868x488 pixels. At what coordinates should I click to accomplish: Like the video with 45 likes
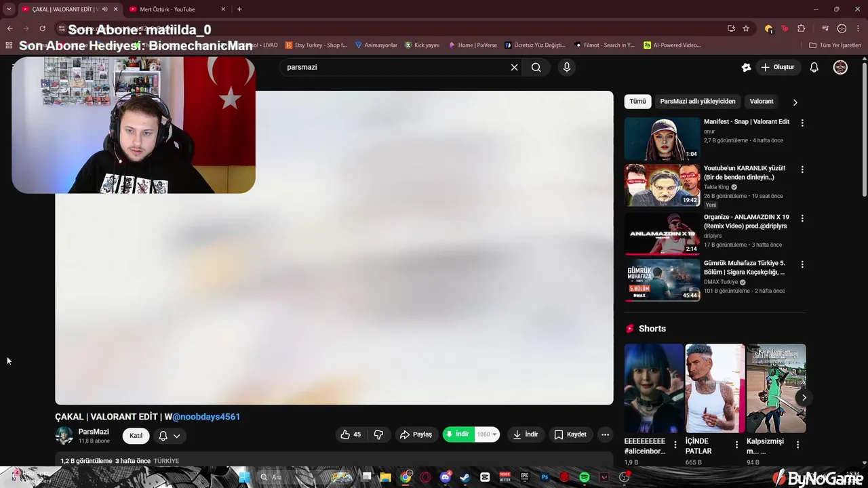(x=351, y=434)
